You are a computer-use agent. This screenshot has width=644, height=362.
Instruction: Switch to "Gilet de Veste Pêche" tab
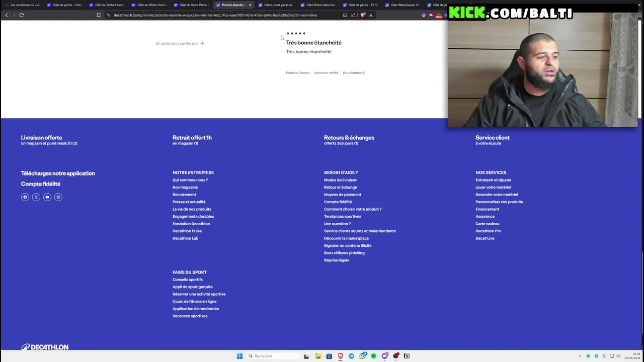(191, 5)
